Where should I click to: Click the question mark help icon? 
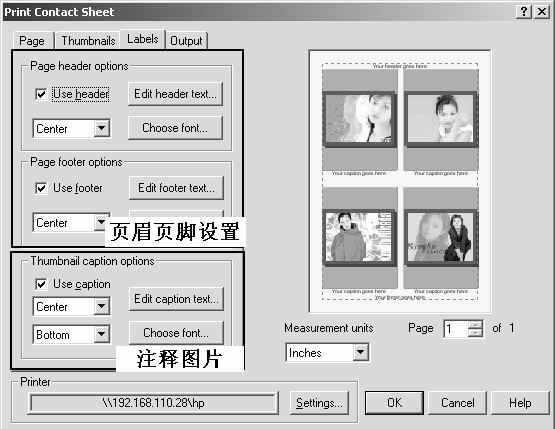[524, 11]
